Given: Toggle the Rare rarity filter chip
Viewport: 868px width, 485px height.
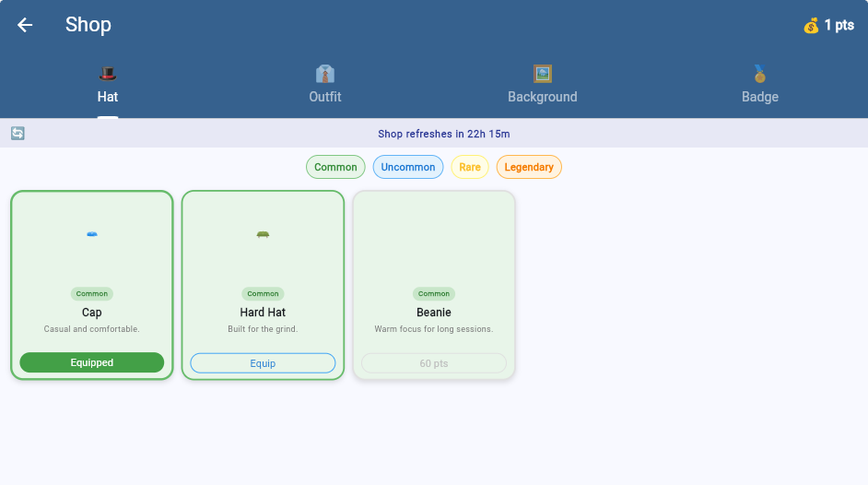Looking at the screenshot, I should coord(470,167).
